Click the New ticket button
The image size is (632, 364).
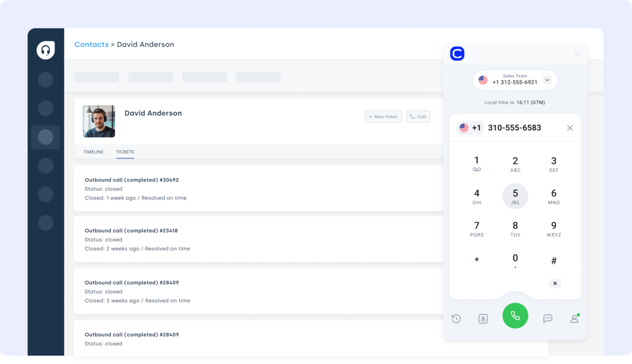point(383,116)
